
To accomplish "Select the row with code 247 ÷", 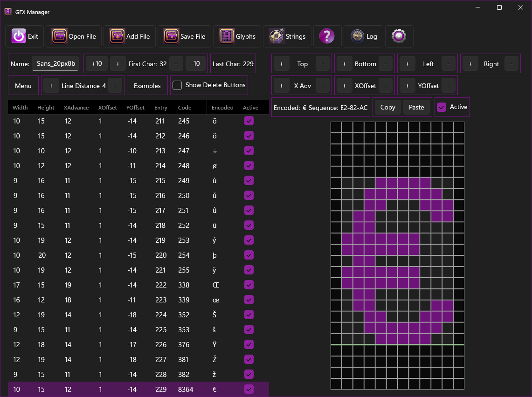I will [138, 151].
